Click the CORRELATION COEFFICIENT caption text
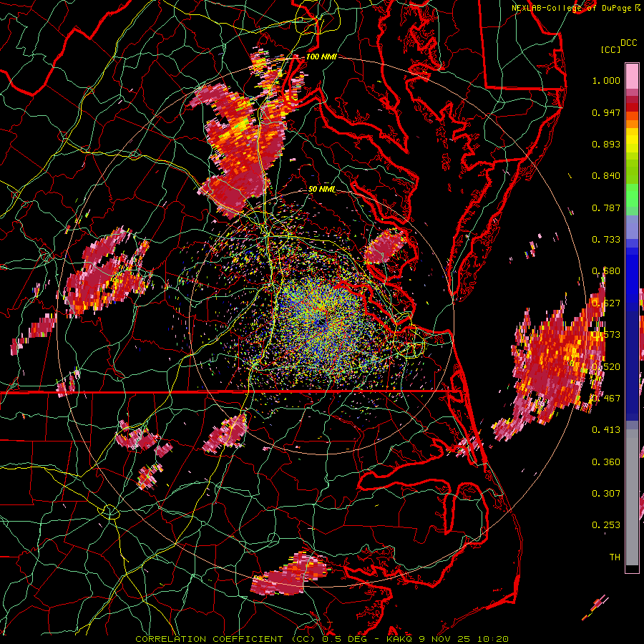The image size is (644, 644). 210,639
